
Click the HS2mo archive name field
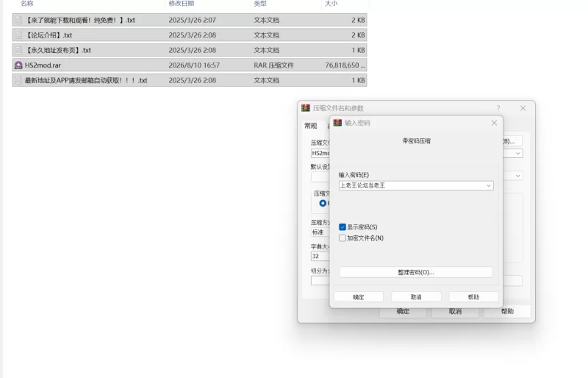pyautogui.click(x=320, y=153)
